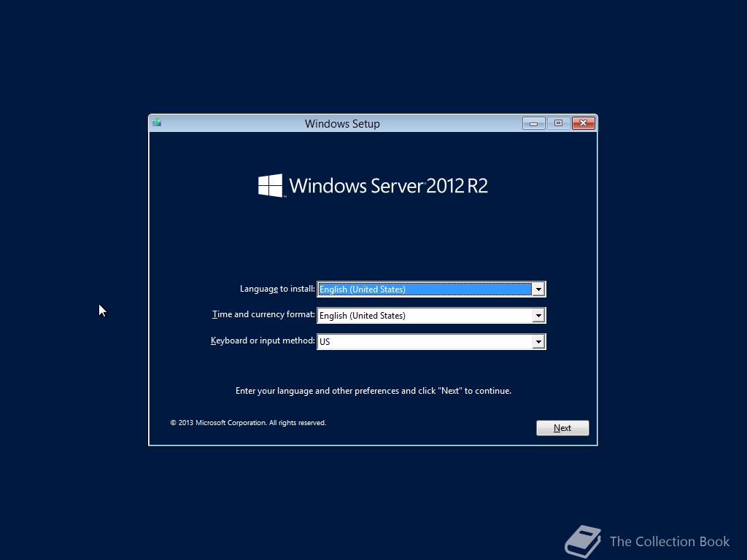This screenshot has height=560, width=747.
Task: Maximize the Windows Setup window
Action: [558, 123]
